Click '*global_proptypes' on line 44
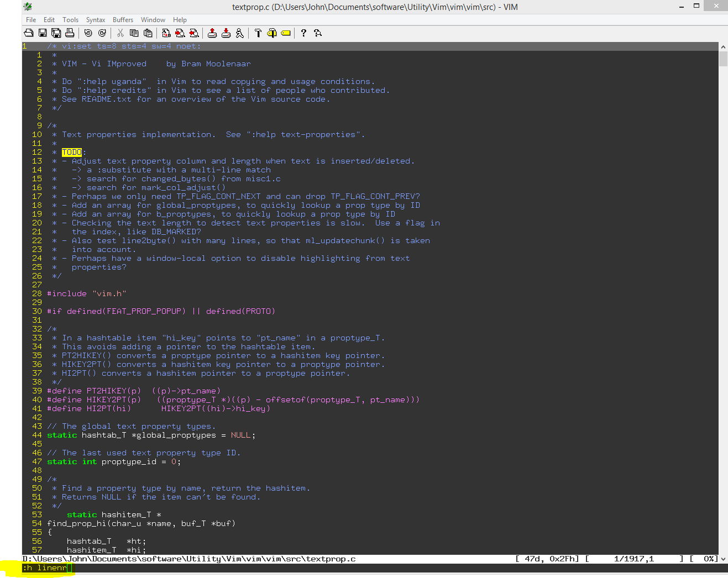 [x=174, y=435]
